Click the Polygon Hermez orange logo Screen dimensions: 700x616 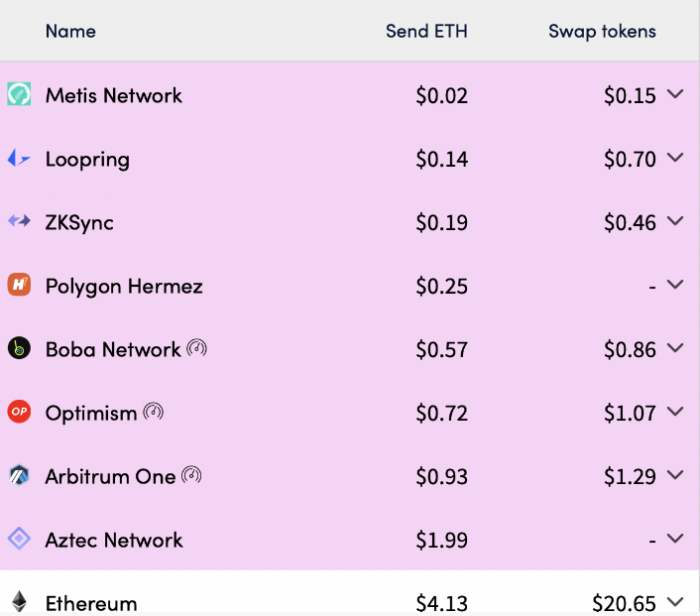coord(19,285)
